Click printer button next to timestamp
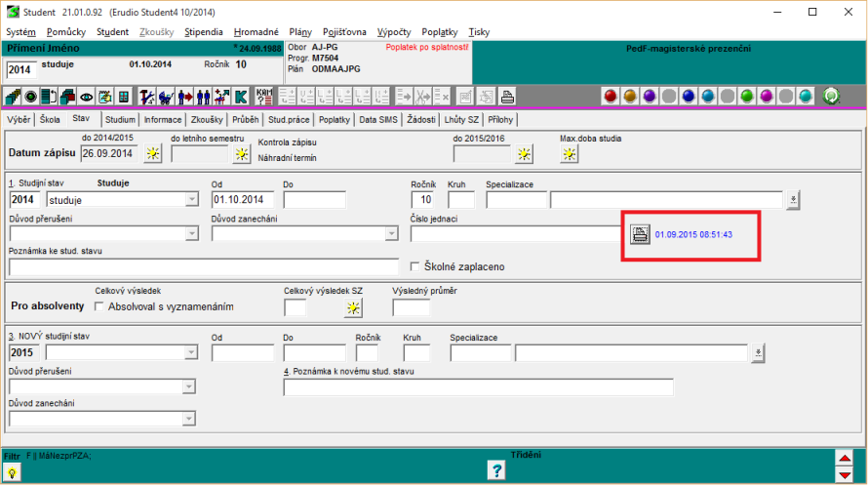This screenshot has width=868, height=486. (639, 234)
